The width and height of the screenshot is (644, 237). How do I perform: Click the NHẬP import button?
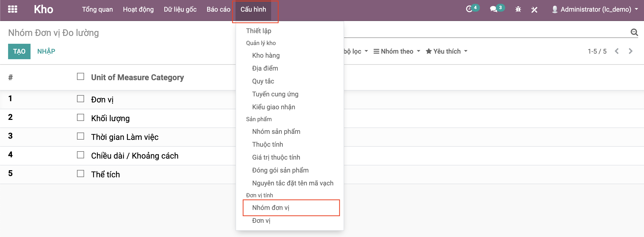[46, 51]
